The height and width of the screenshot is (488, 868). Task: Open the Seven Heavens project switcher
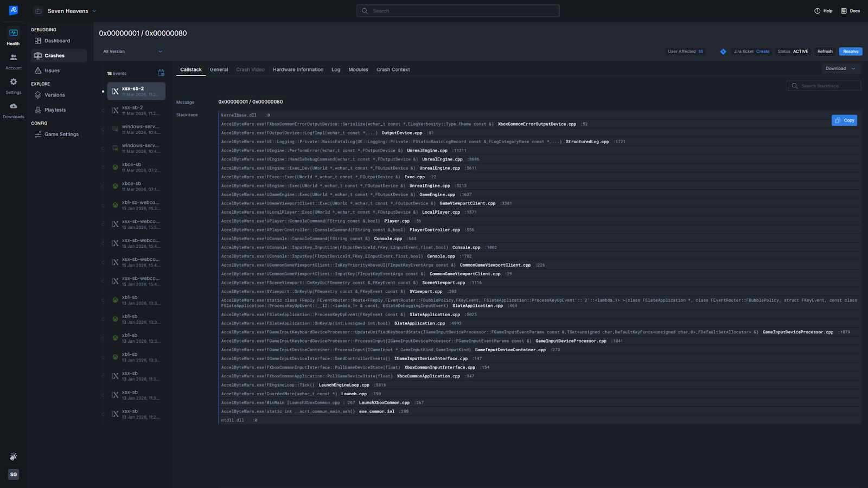pyautogui.click(x=66, y=11)
